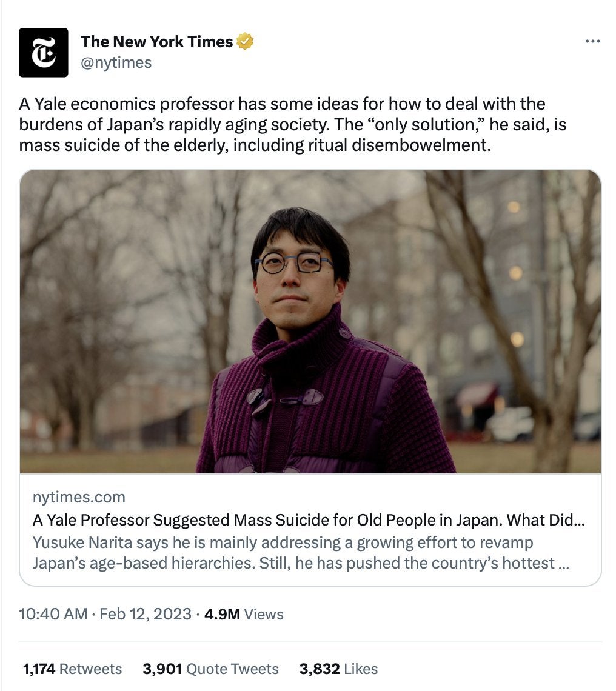Click the @nytimes handle

click(x=116, y=62)
